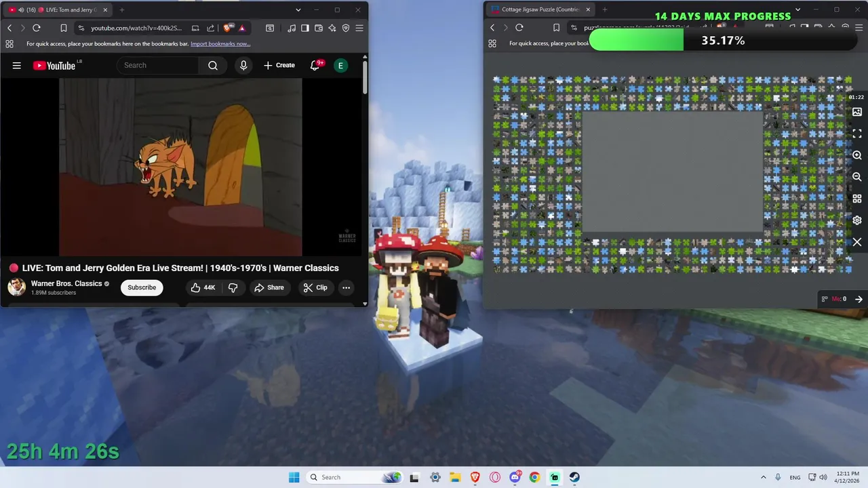Click the Clip button

[315, 287]
